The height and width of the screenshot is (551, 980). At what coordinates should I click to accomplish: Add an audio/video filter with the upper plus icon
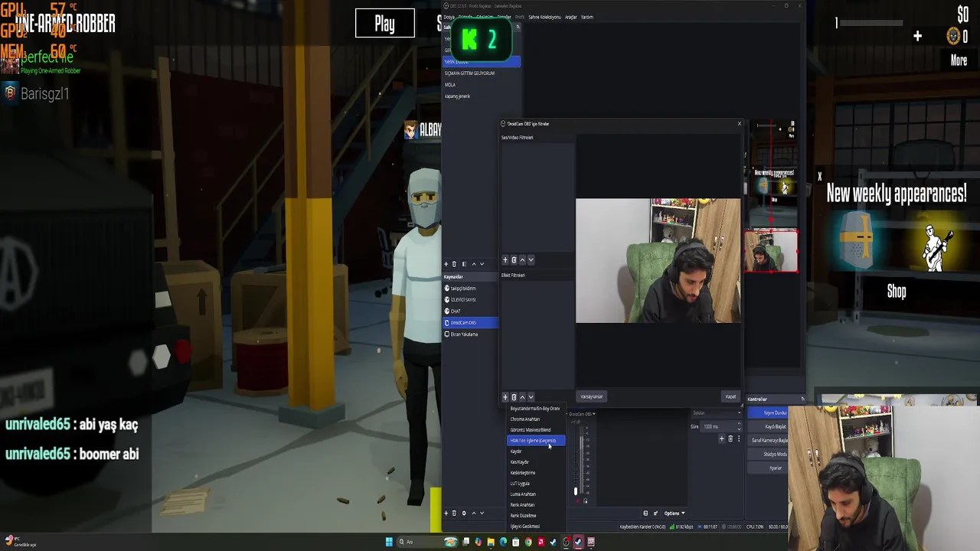(505, 260)
